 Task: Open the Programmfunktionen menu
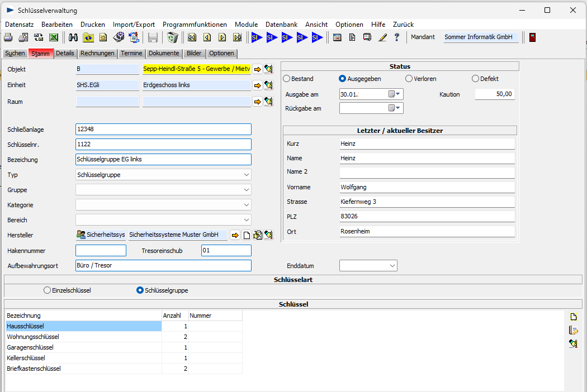[195, 25]
